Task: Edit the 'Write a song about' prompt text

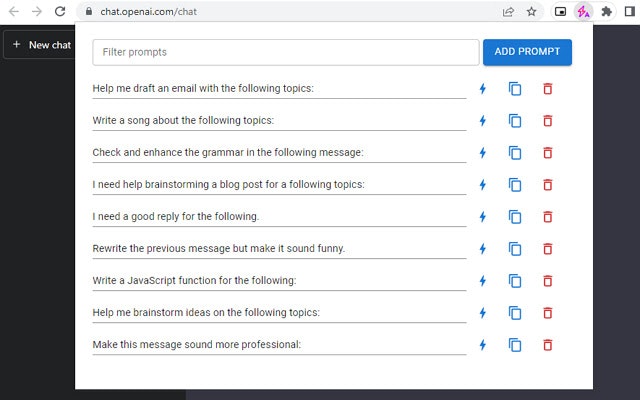Action: pyautogui.click(x=279, y=120)
